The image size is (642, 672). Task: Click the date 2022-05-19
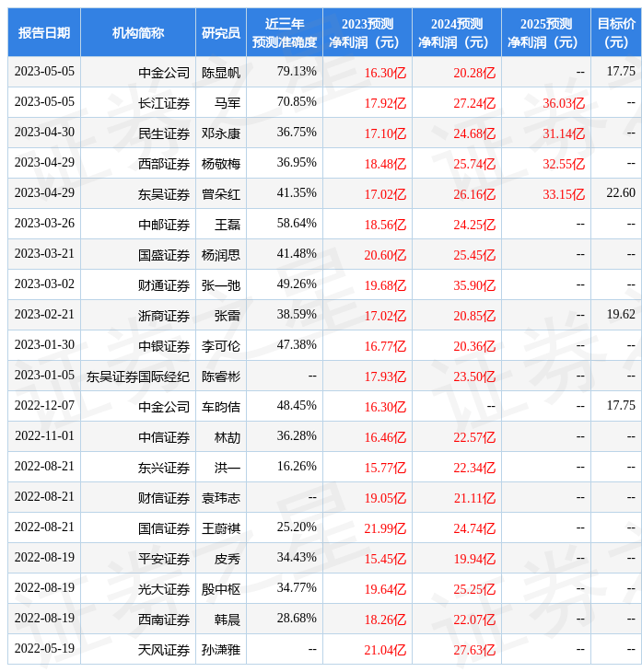pos(44,649)
